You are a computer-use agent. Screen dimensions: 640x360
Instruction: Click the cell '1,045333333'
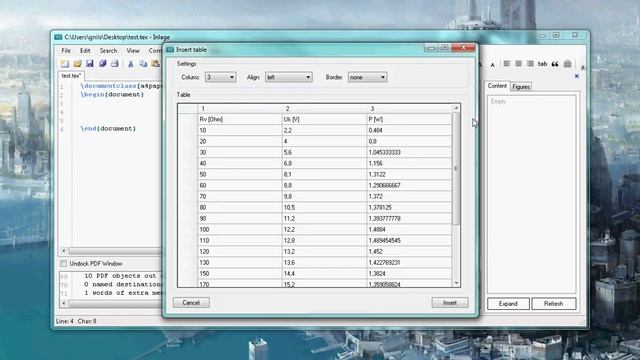coord(409,152)
